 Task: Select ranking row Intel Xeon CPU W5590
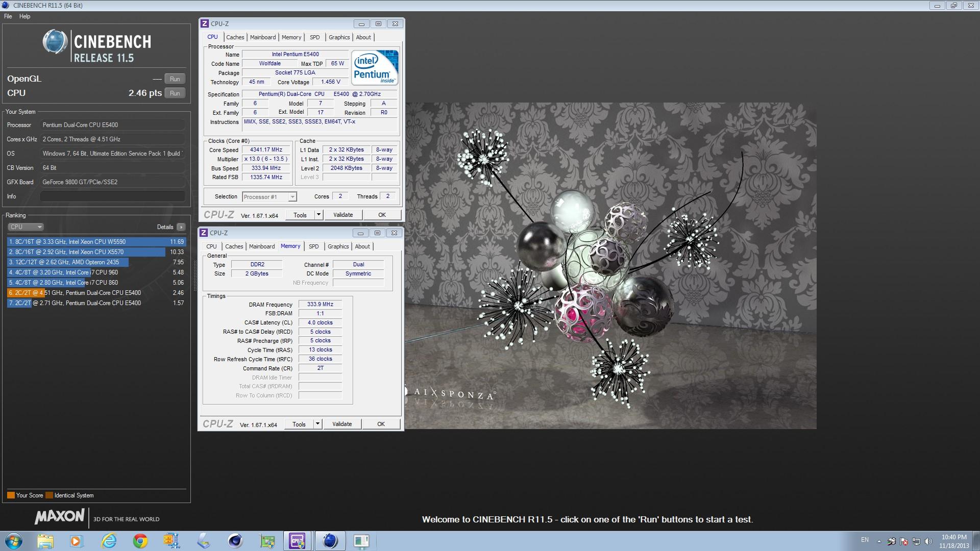pos(96,242)
